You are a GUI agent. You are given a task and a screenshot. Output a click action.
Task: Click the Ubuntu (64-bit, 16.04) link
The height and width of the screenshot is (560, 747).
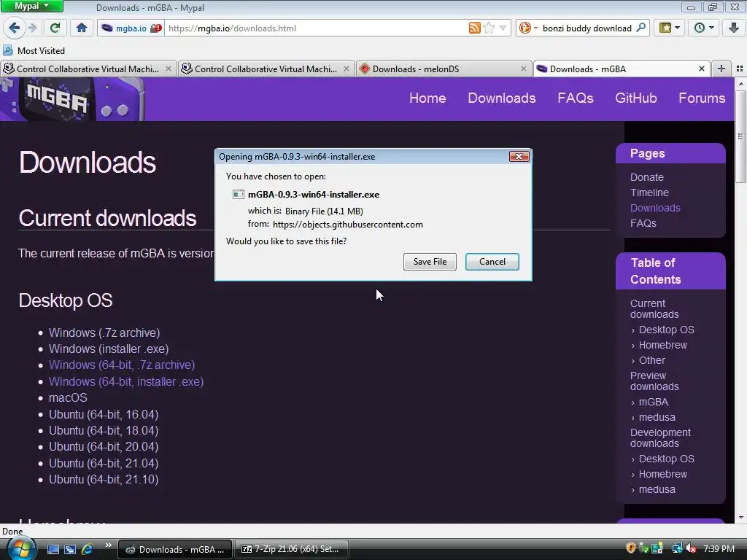pyautogui.click(x=104, y=414)
